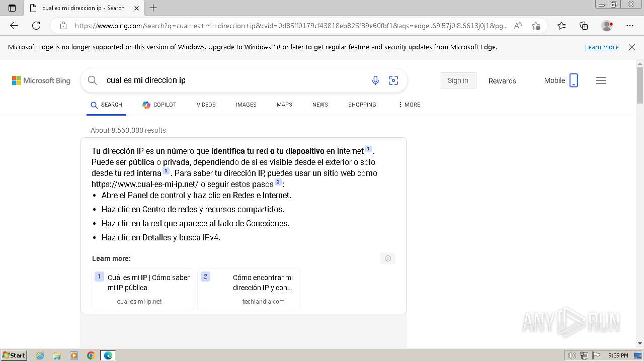
Task: Click into the Bing search field
Action: [234, 80]
